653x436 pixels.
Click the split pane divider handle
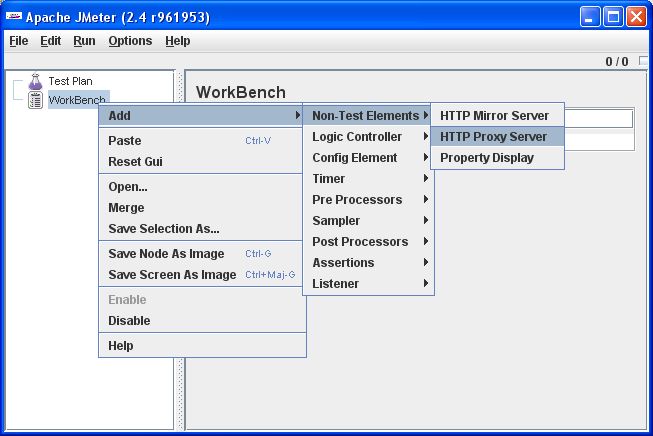181,250
